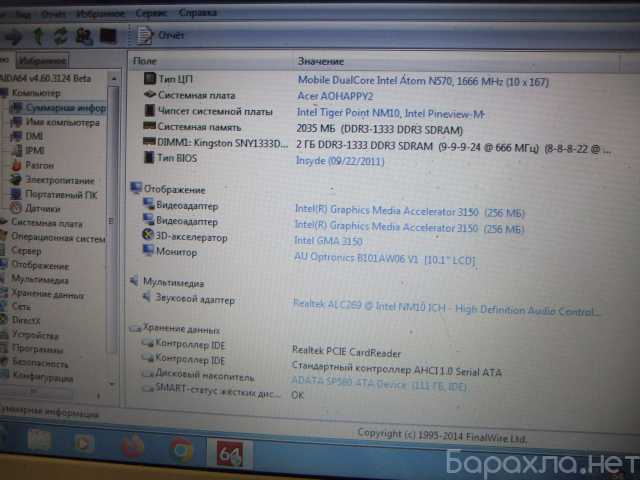This screenshot has height=480, width=640.
Task: Select Портативный ПК tree item
Action: point(61,195)
